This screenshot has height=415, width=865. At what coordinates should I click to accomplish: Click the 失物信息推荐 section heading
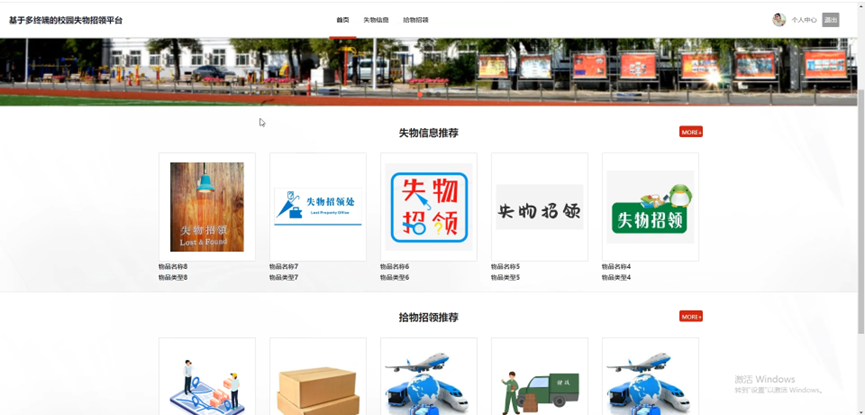(429, 133)
